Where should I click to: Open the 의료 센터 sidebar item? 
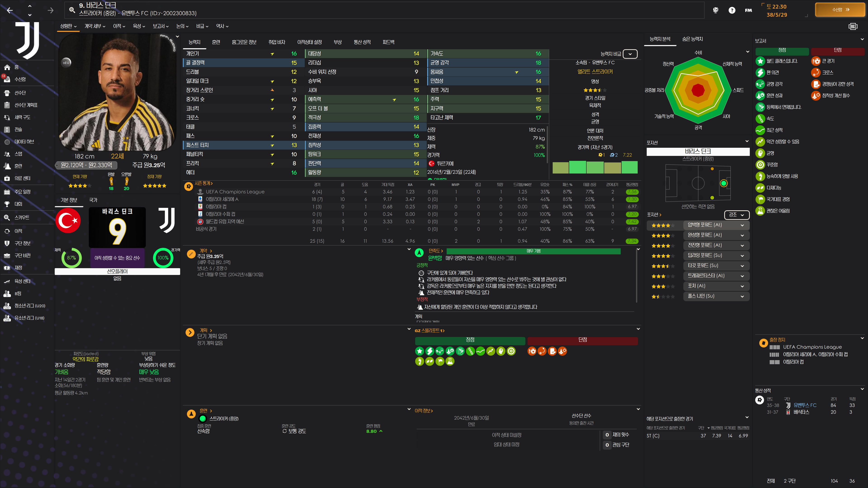[x=22, y=178]
